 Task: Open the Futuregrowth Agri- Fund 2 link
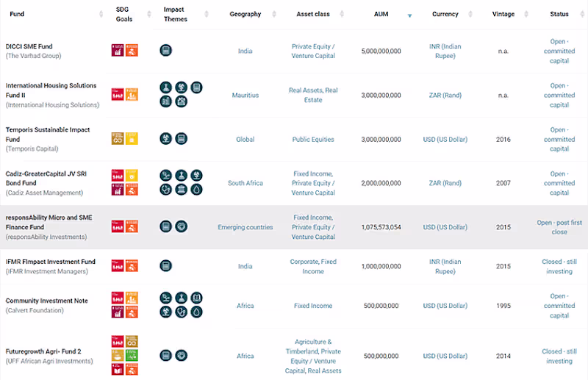point(43,351)
